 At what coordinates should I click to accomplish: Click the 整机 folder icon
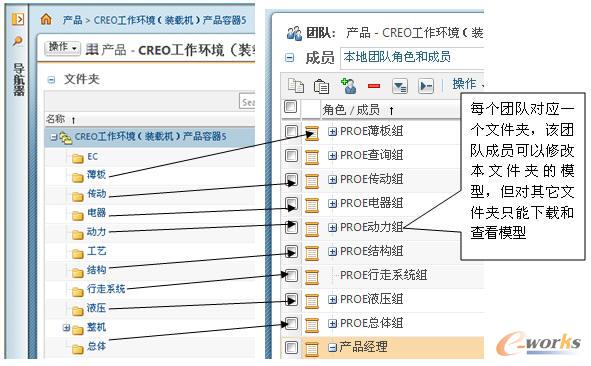[x=78, y=330]
